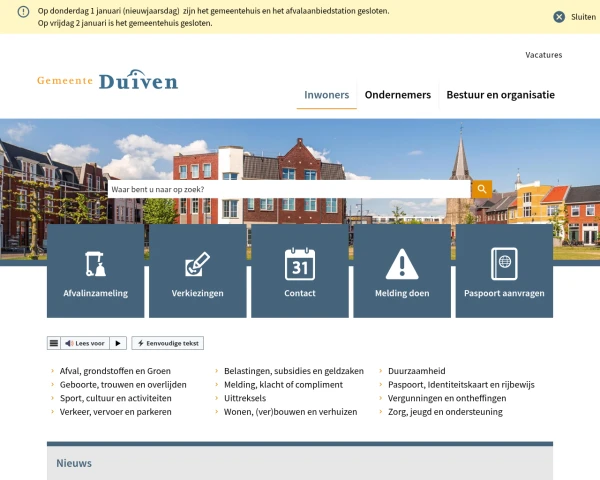600x480 pixels.
Task: Click the orange search magnifier button
Action: tap(481, 189)
